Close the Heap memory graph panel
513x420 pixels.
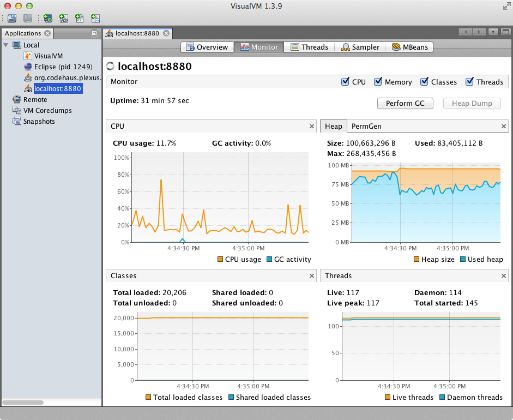tap(504, 127)
